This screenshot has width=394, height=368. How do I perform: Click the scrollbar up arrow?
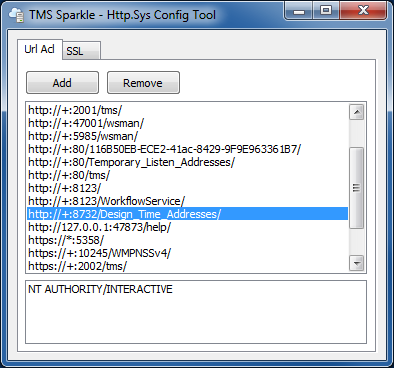[356, 112]
